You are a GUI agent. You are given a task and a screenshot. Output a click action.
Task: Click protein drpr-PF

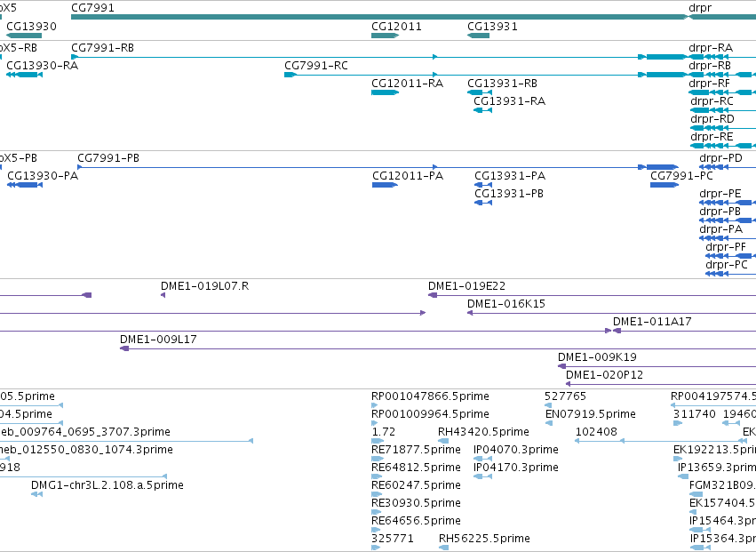[x=730, y=257]
